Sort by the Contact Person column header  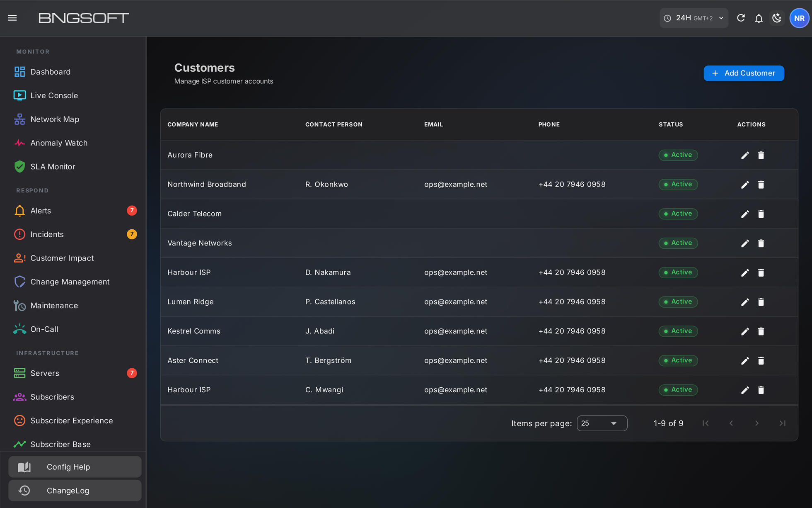coord(334,124)
